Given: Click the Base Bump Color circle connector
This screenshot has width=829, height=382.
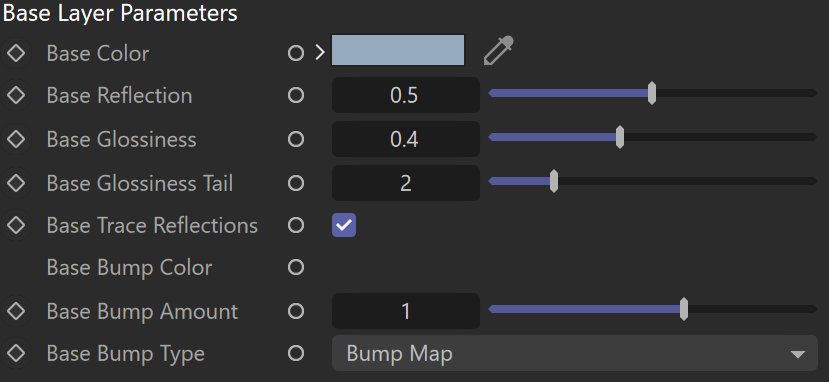Looking at the screenshot, I should [x=296, y=267].
